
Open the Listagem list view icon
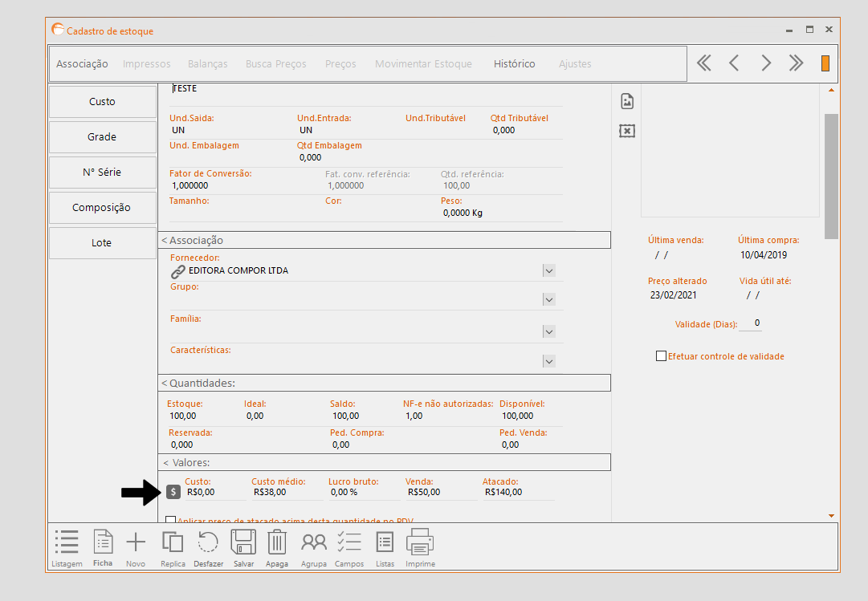point(67,543)
